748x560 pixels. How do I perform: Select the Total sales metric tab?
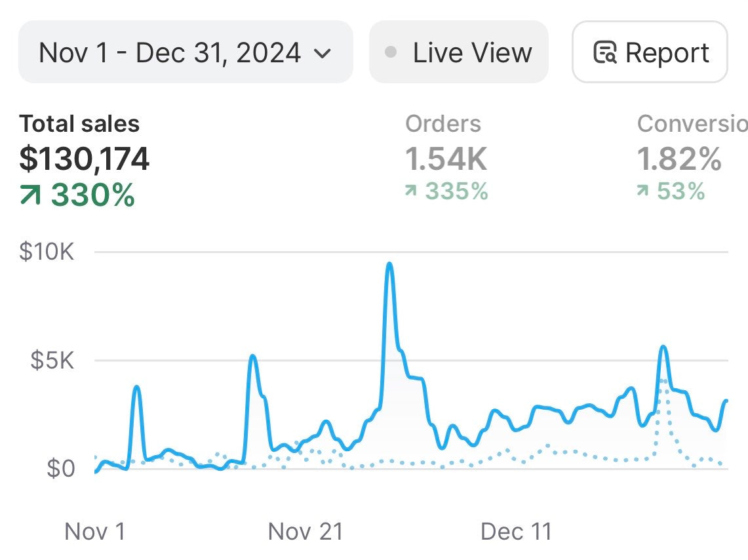[79, 123]
